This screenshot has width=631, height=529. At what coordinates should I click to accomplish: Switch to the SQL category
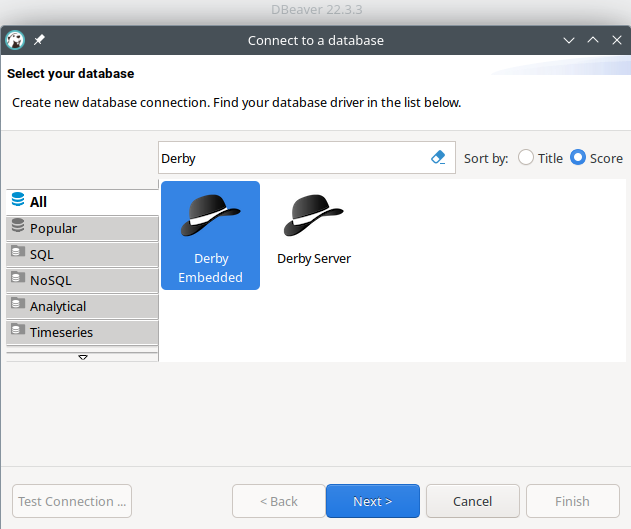(82, 255)
